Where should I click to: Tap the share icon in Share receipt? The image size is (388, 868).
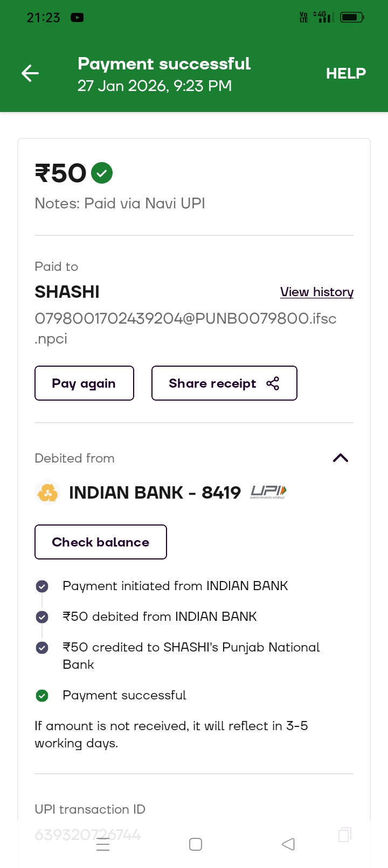click(x=273, y=383)
